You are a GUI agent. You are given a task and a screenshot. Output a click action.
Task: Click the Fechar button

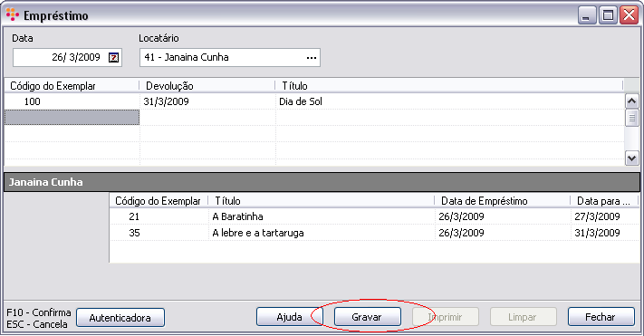coord(601,317)
